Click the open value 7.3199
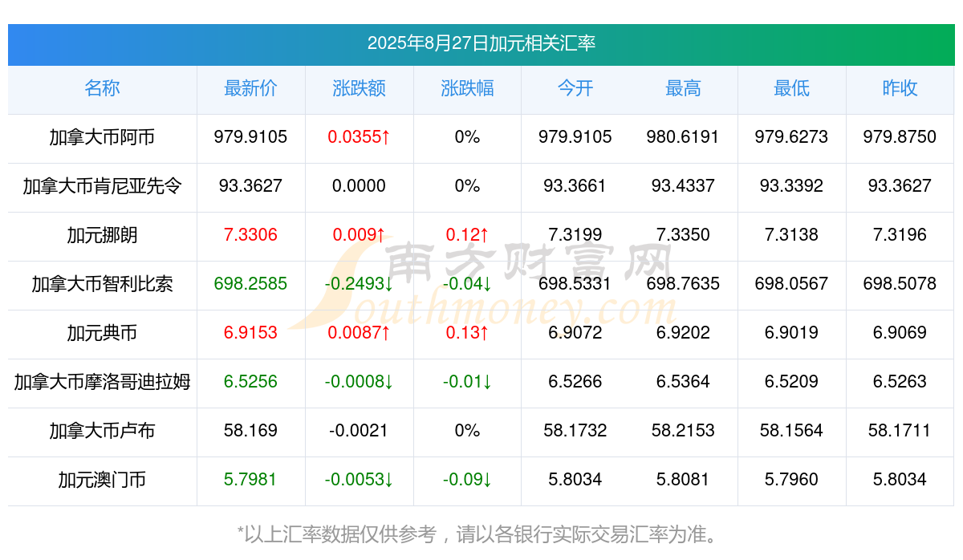 pos(575,235)
